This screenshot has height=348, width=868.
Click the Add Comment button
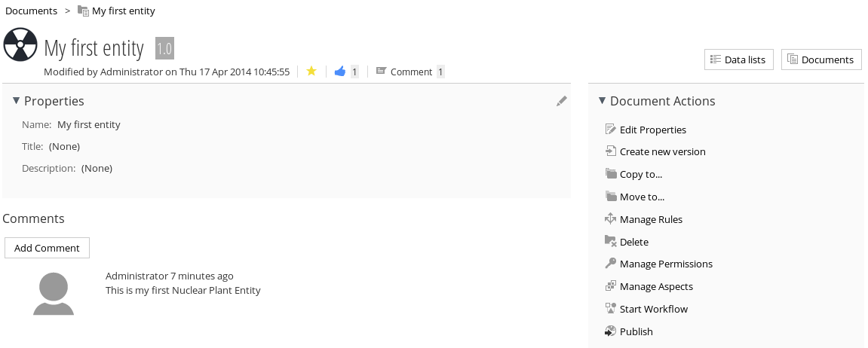(47, 248)
